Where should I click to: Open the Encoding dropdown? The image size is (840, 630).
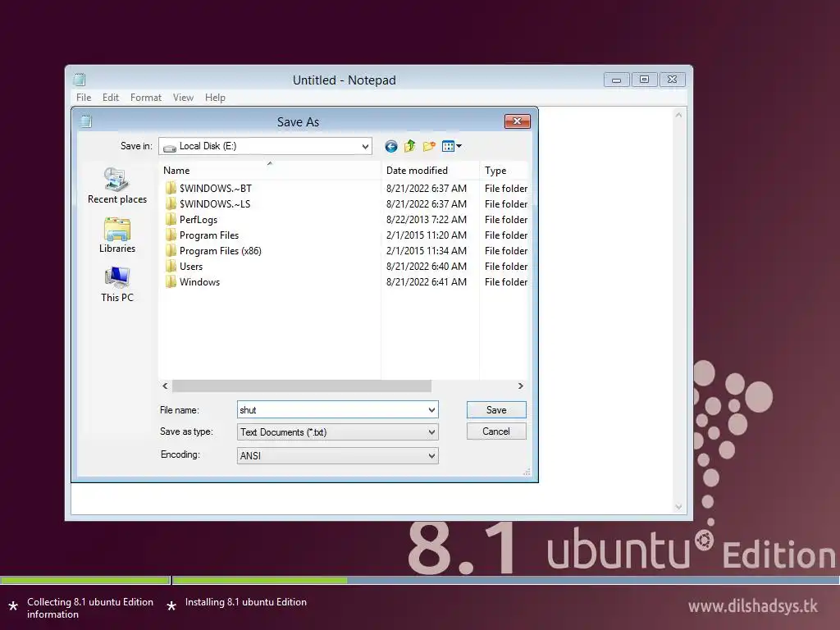pos(431,456)
